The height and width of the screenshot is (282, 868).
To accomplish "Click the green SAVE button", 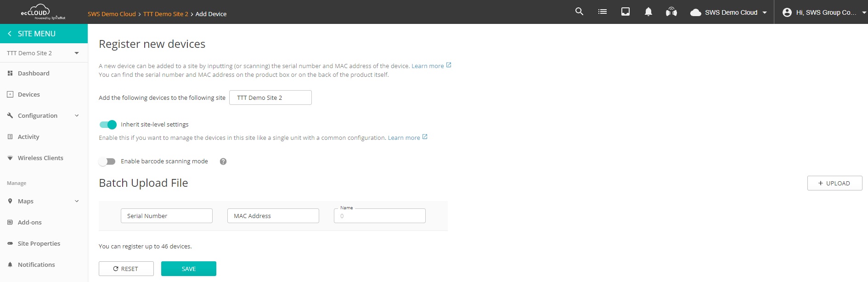I will click(x=188, y=269).
